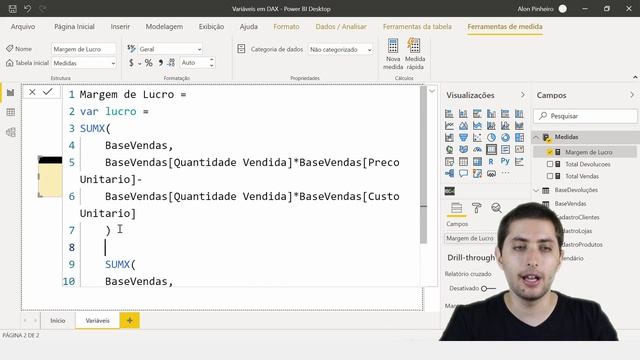Collapse the formula bar chevron
Viewport: 640px width, 360px height.
(432, 91)
